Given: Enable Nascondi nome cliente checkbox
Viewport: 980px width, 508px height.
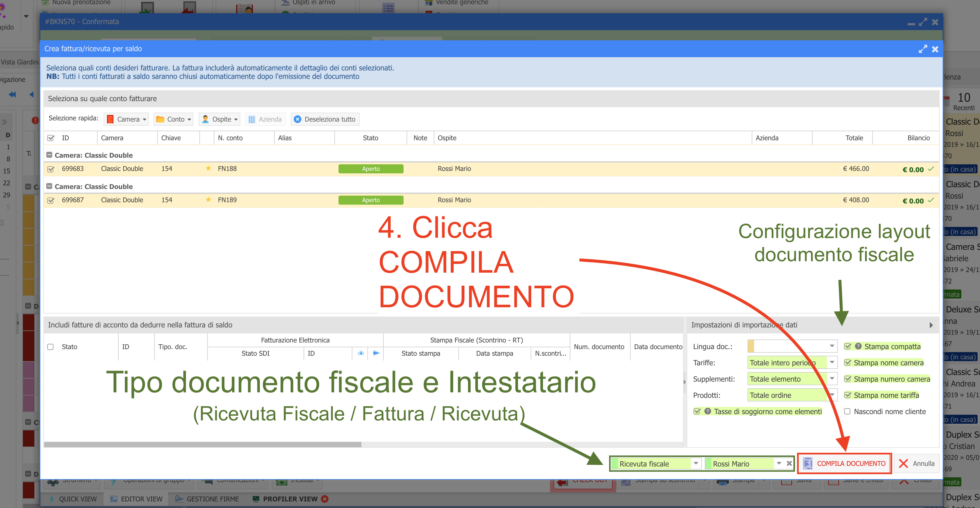Looking at the screenshot, I should pos(847,412).
